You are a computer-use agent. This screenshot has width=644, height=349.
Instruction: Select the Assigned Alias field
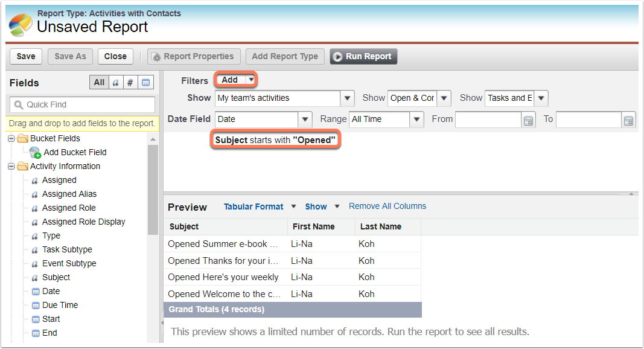(x=69, y=194)
